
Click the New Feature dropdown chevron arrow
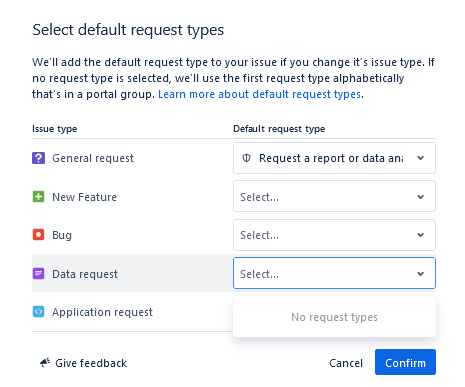point(421,197)
